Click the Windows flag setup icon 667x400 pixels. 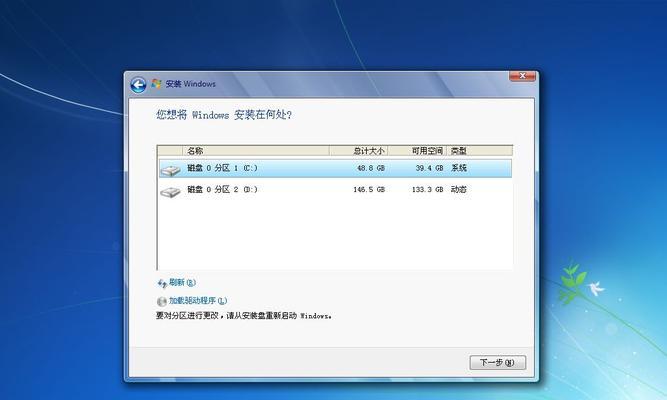point(156,84)
